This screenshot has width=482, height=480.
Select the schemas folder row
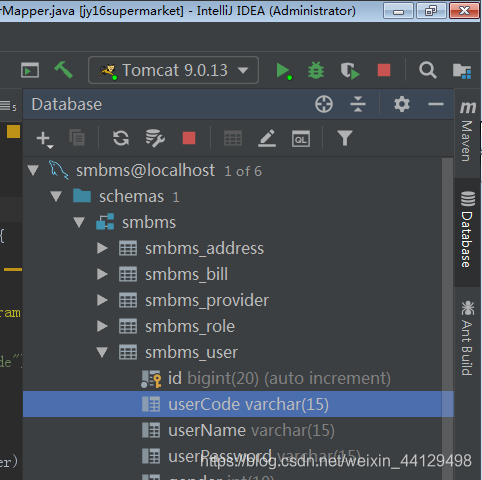pyautogui.click(x=238, y=196)
